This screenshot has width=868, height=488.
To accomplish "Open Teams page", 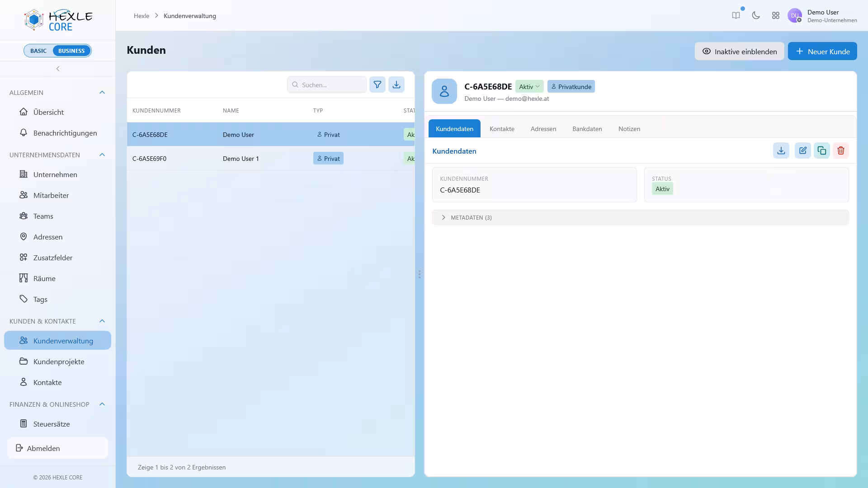I will 57,216.
